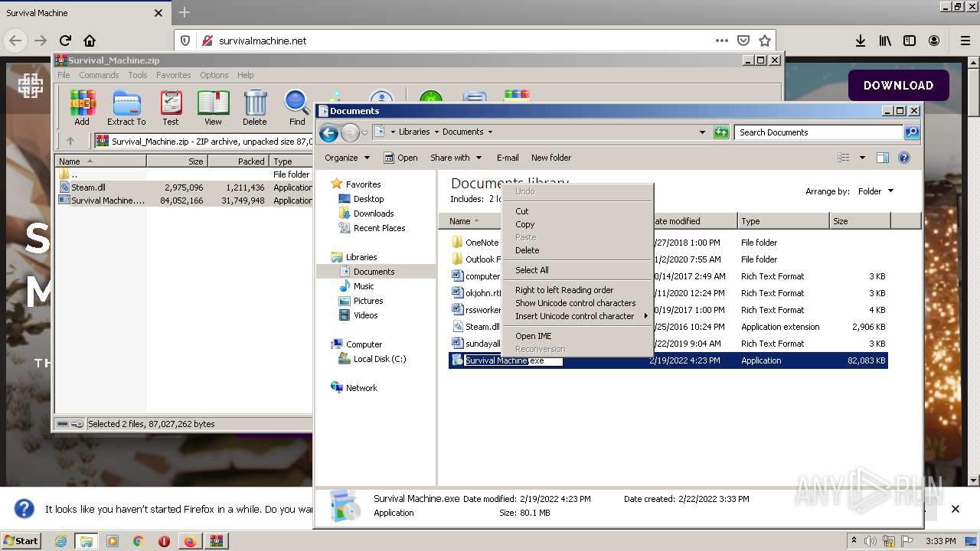Click the purple DOWNLOAD button

tap(899, 86)
